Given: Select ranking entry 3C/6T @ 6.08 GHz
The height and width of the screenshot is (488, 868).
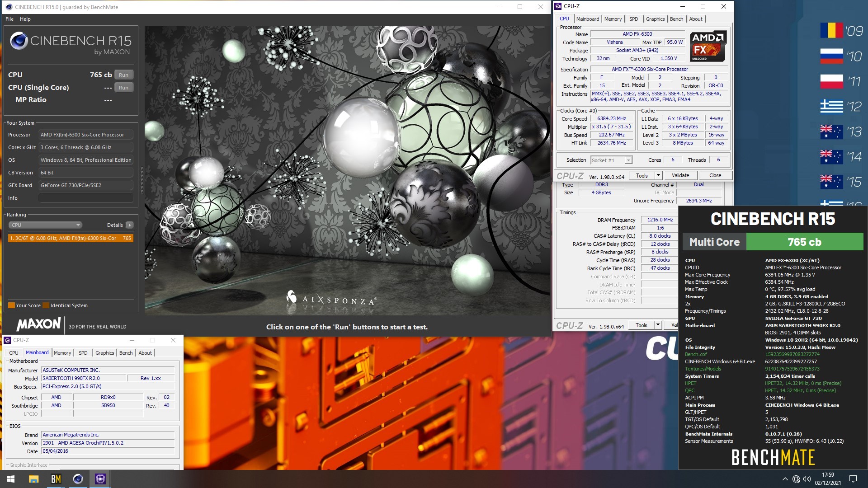Looking at the screenshot, I should [x=71, y=238].
